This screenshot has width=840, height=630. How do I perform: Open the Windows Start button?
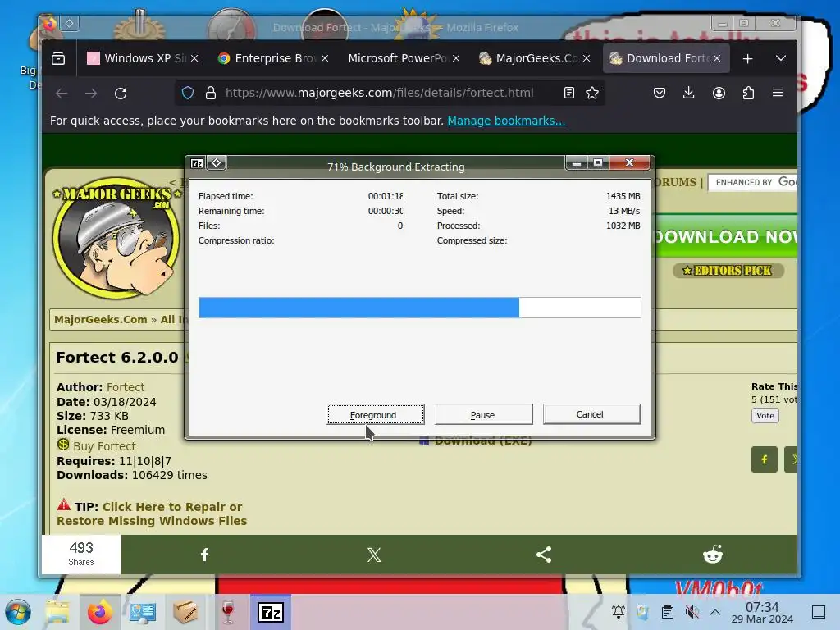(18, 612)
